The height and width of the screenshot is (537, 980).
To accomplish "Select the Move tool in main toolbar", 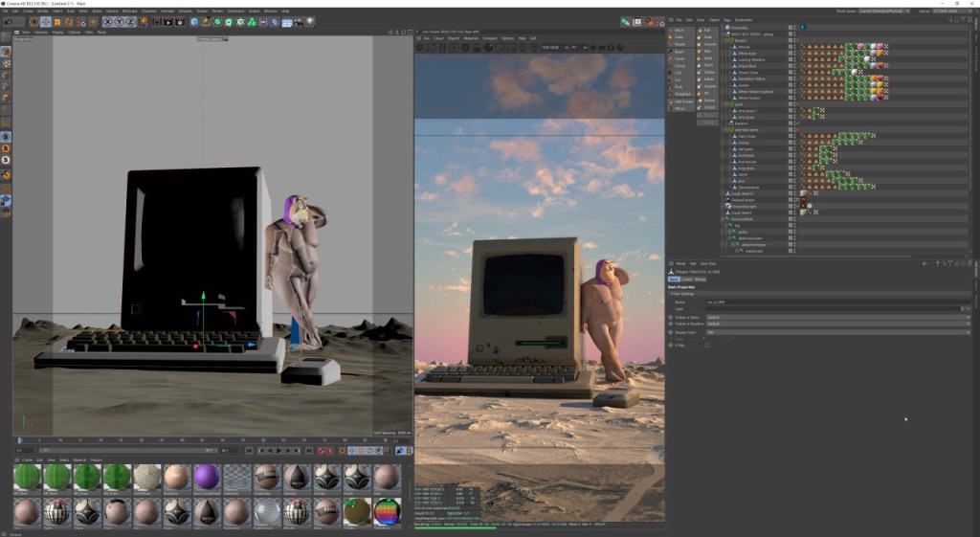I will [45, 21].
